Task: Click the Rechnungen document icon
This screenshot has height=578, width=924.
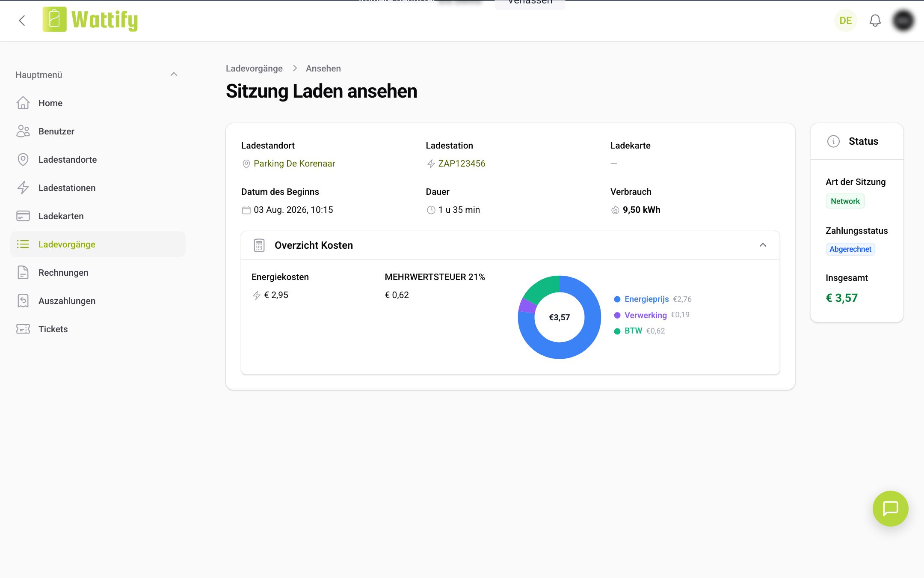Action: pyautogui.click(x=23, y=272)
